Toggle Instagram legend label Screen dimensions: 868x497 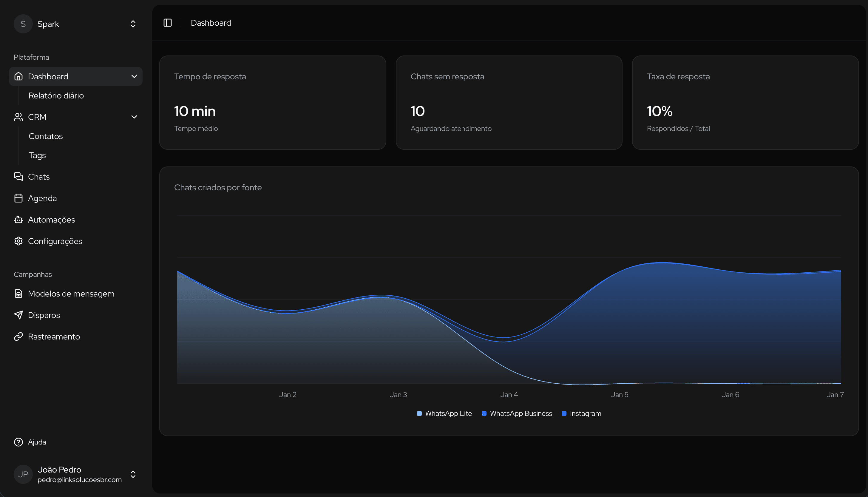586,414
